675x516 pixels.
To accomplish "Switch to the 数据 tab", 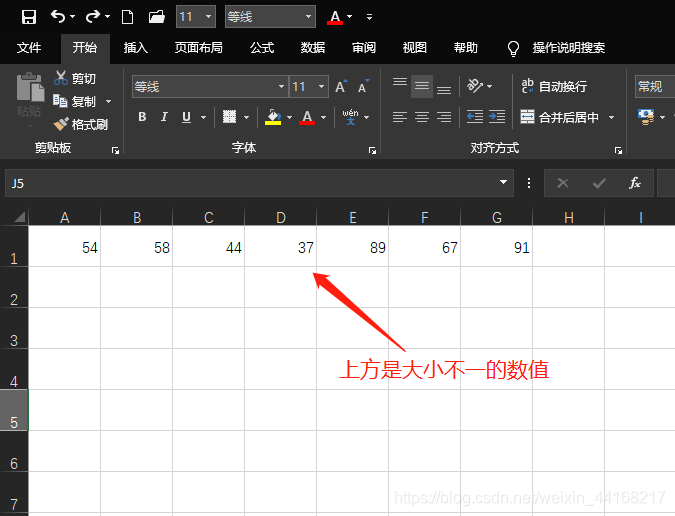I will [x=313, y=47].
